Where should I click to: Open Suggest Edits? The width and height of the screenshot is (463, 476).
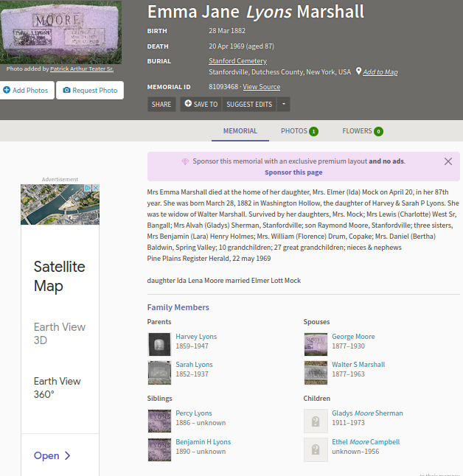tap(249, 104)
